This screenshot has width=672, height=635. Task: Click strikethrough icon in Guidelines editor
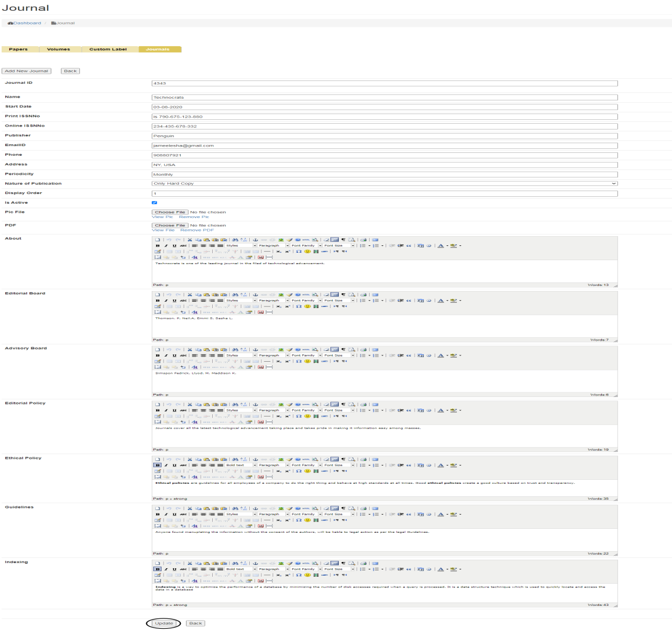183,514
